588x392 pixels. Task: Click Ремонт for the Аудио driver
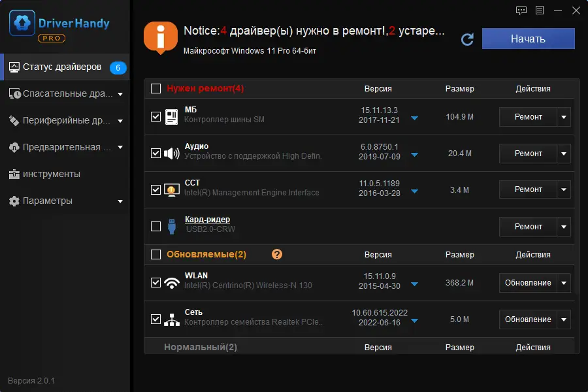pyautogui.click(x=528, y=154)
